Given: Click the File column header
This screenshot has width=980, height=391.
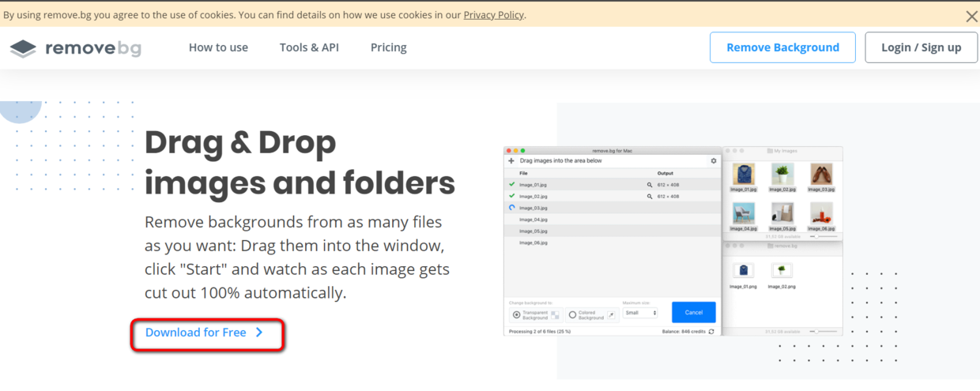Looking at the screenshot, I should [x=523, y=173].
